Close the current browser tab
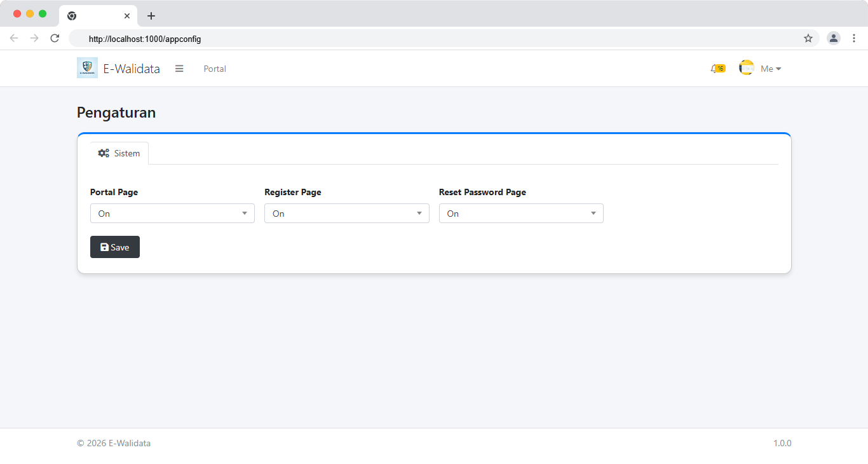The width and height of the screenshot is (868, 464). (x=127, y=16)
